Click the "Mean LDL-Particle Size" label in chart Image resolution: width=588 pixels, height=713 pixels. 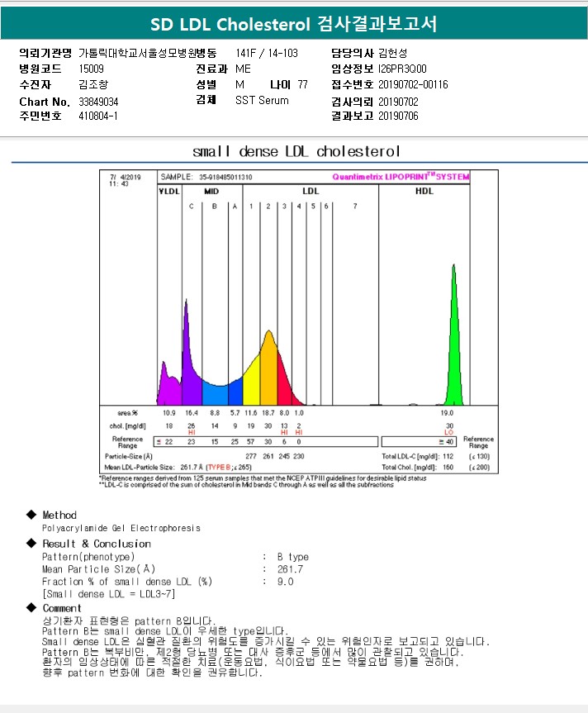(x=139, y=467)
